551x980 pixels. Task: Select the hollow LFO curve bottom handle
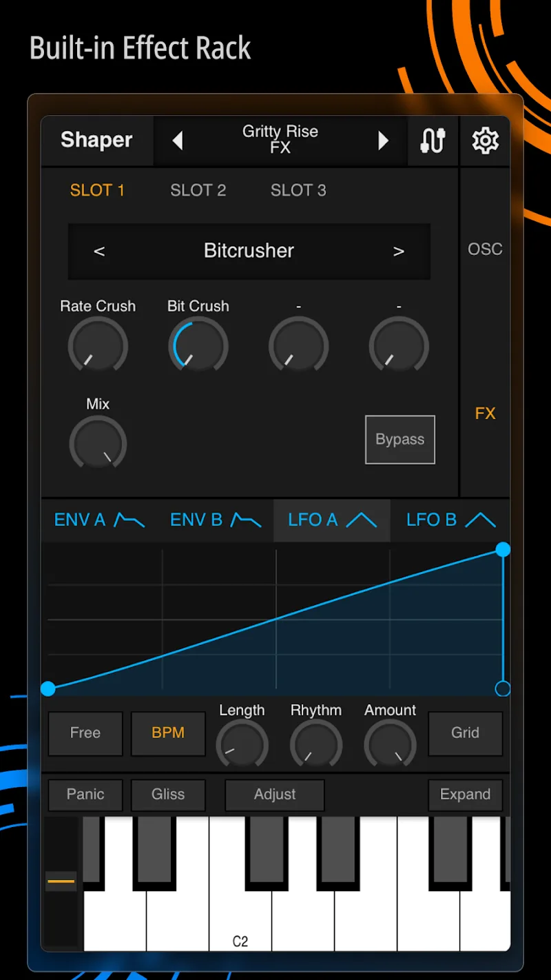pyautogui.click(x=503, y=688)
